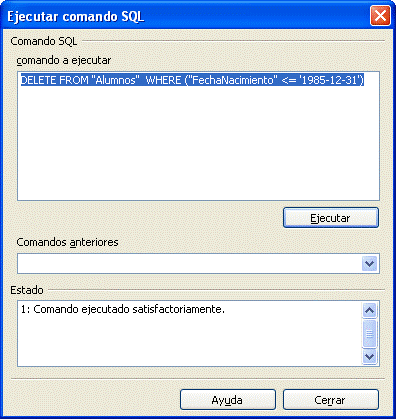Click the "Alumnos" table name in the command

[116, 80]
